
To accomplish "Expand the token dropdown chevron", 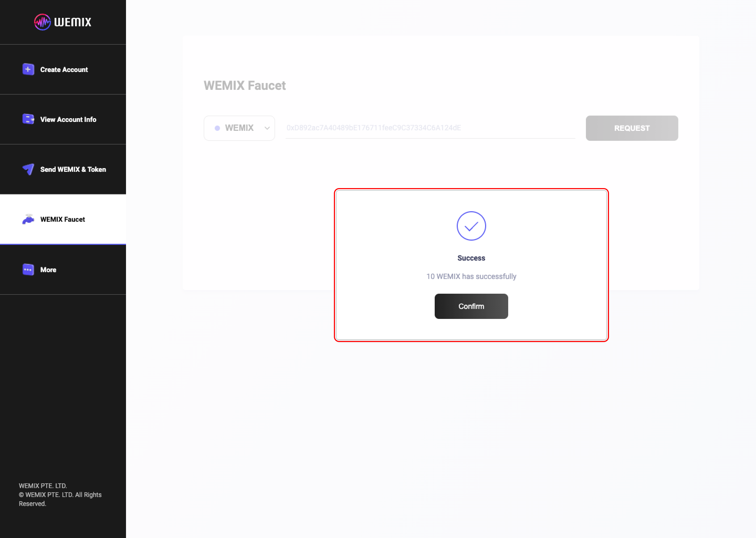I will click(x=267, y=128).
